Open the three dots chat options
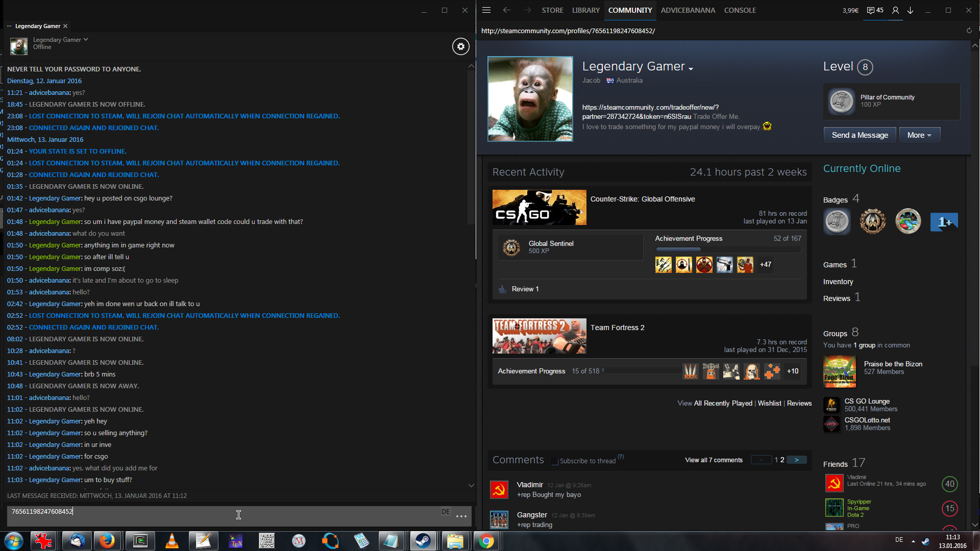Image resolution: width=980 pixels, height=551 pixels. tap(461, 516)
